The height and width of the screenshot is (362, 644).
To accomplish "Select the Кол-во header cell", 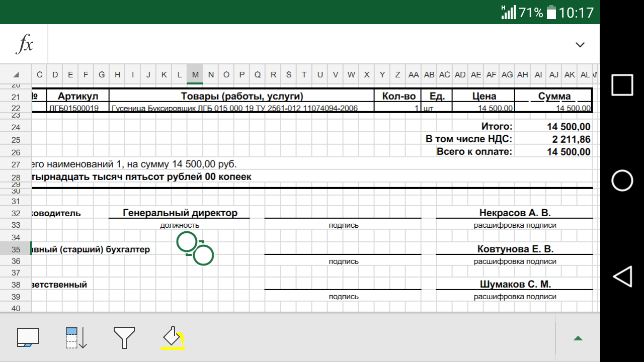I will coord(398,96).
